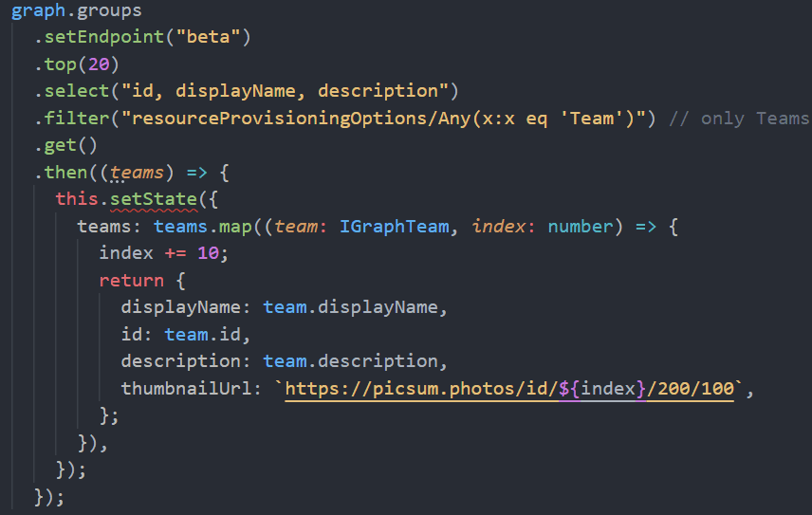Click the "this" keyword

[x=77, y=199]
